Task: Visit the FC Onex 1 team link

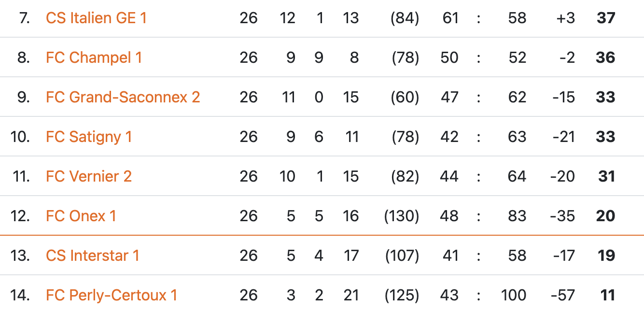Action: pyautogui.click(x=81, y=216)
